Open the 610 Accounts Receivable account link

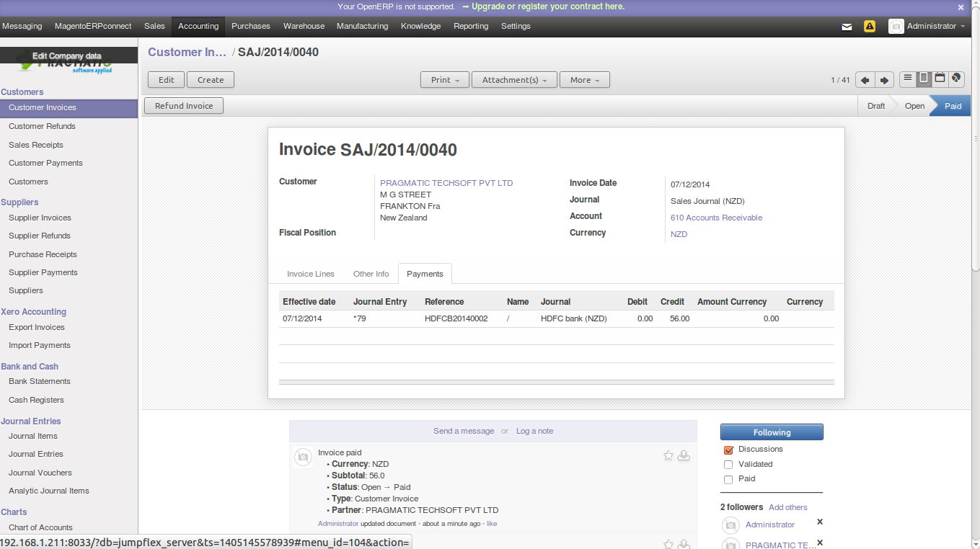coord(716,218)
